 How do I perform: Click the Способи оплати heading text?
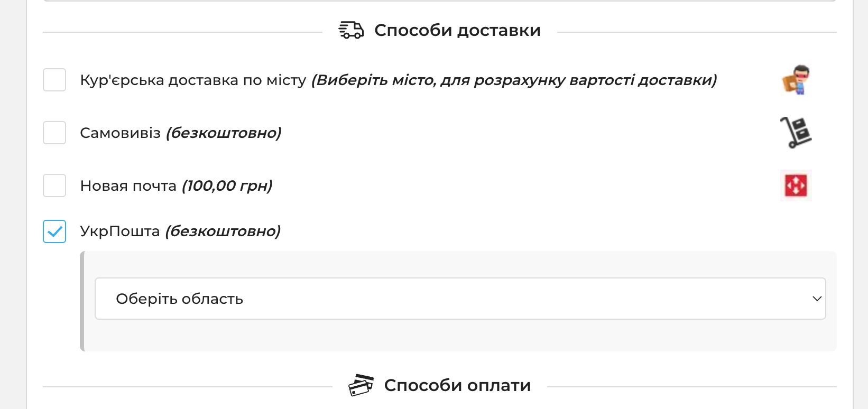click(x=457, y=385)
